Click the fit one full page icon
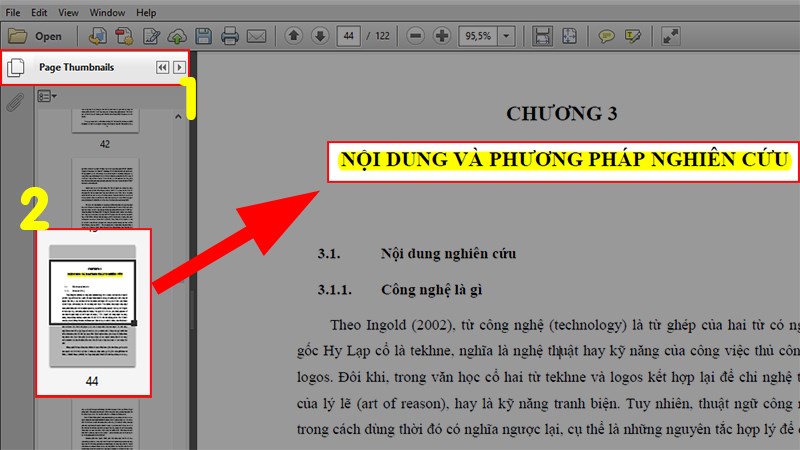The height and width of the screenshot is (450, 800). [x=569, y=36]
